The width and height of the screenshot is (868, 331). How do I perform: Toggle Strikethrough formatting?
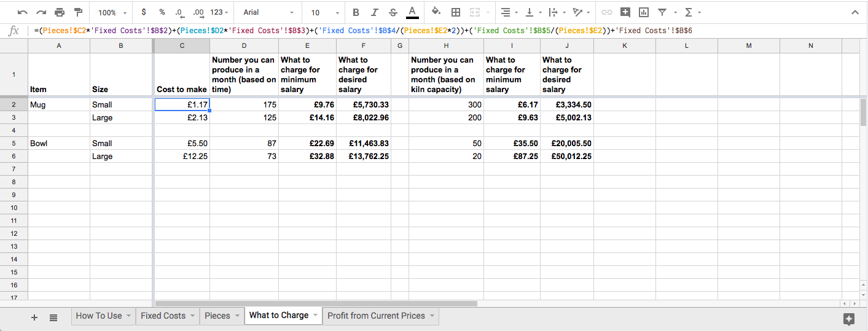[x=393, y=12]
